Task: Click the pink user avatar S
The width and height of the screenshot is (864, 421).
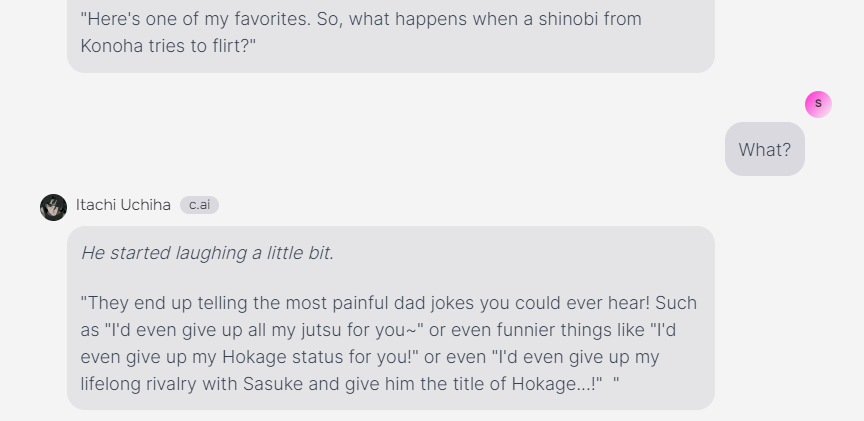Action: pyautogui.click(x=818, y=103)
